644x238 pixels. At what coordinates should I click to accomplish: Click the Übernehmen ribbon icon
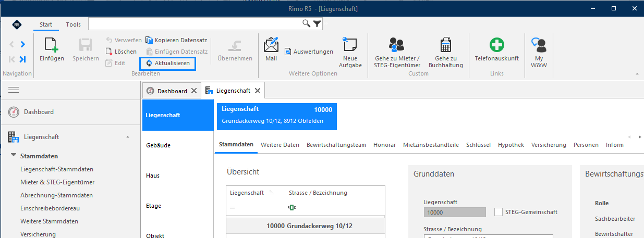(235, 45)
